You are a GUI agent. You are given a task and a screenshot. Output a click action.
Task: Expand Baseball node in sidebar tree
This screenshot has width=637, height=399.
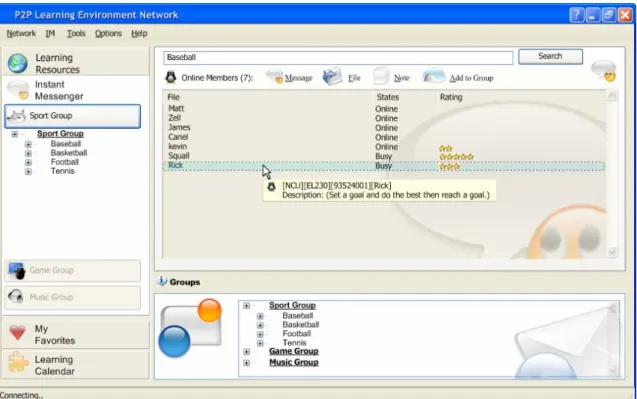28,144
